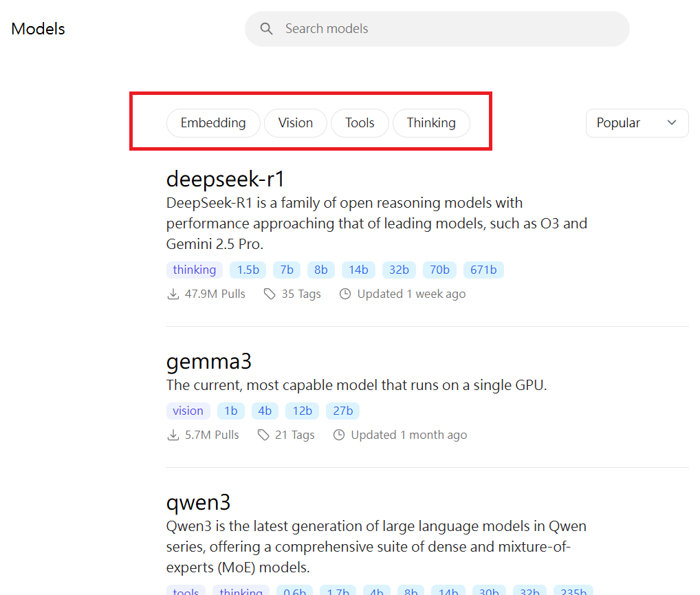Viewport: 700px width, 595px height.
Task: Click the "Updated 1 month ago" text
Action: click(x=409, y=435)
